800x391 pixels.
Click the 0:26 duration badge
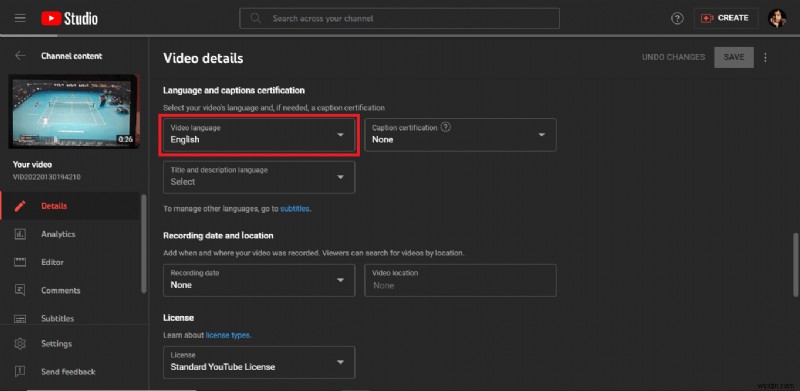(126, 139)
